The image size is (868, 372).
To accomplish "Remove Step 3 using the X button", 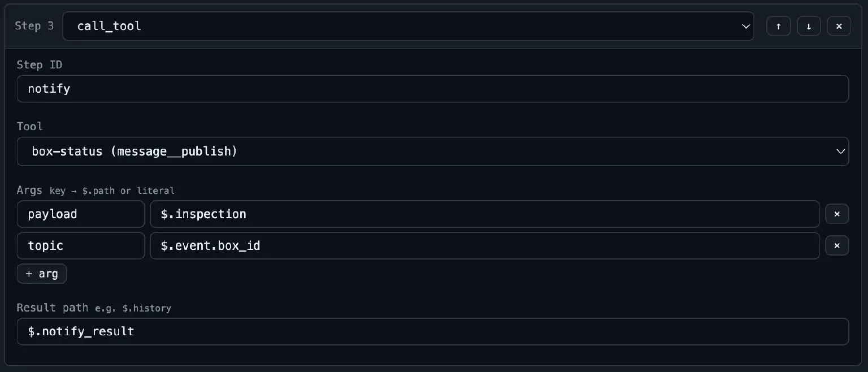I will pyautogui.click(x=839, y=27).
